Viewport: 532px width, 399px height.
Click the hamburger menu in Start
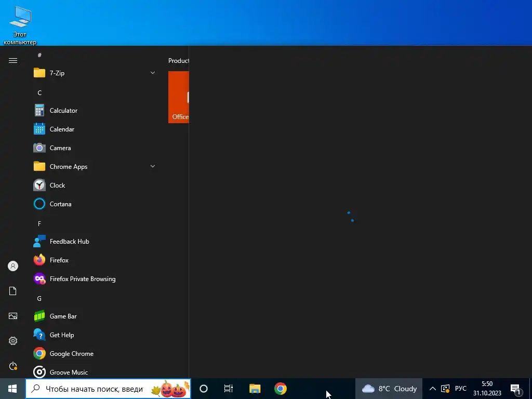13,60
